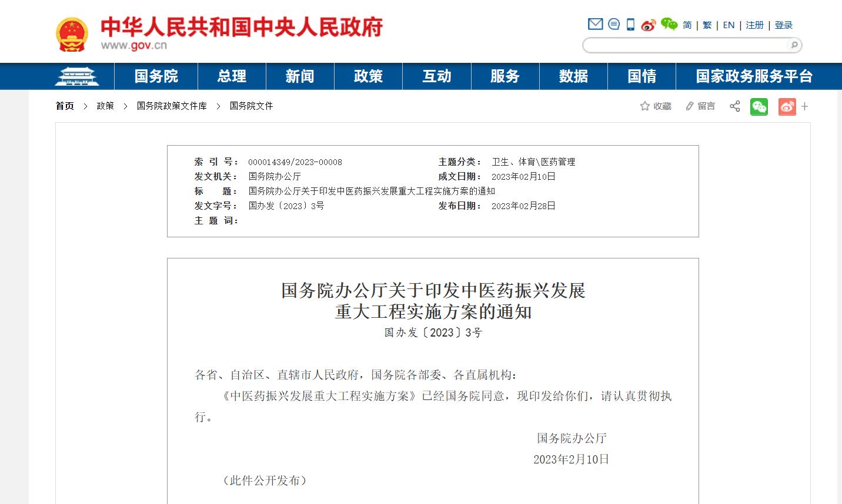Open 国务院 navigation tab
842x504 pixels.
click(x=156, y=76)
